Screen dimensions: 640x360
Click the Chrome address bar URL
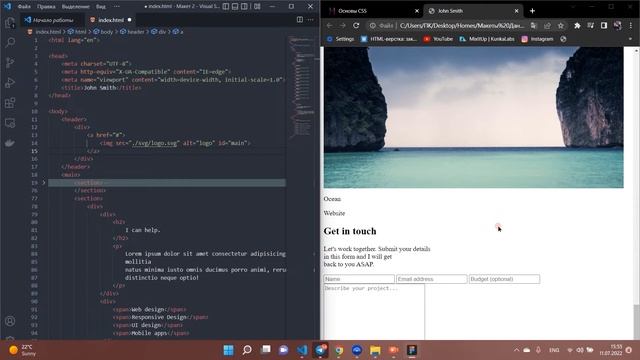pyautogui.click(x=462, y=25)
